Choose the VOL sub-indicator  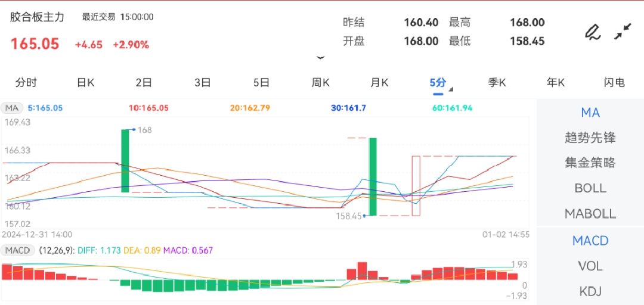[590, 266]
